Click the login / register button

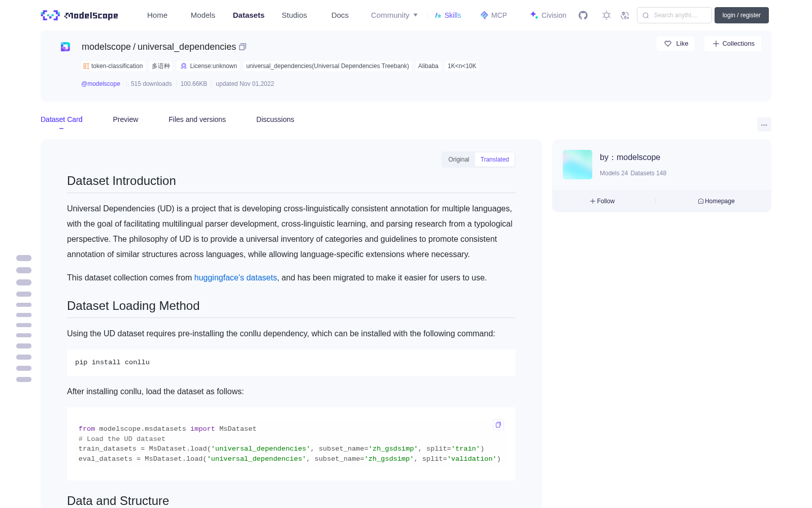[x=741, y=15]
